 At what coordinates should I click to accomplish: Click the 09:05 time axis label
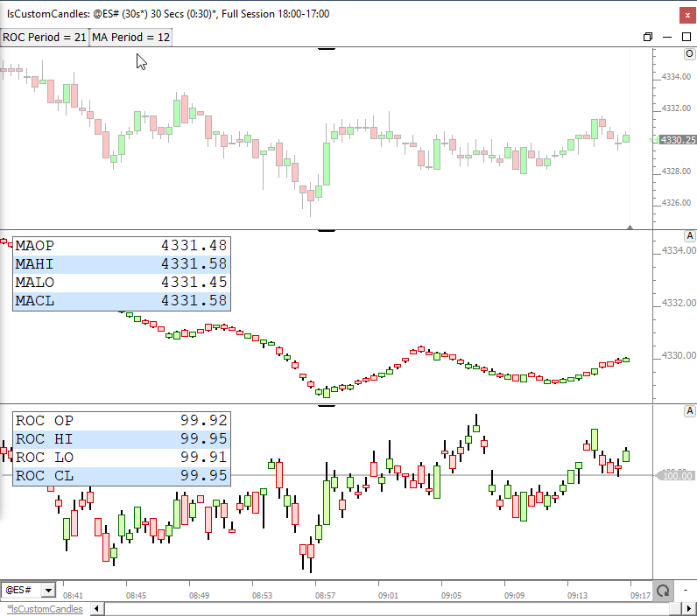tap(451, 595)
